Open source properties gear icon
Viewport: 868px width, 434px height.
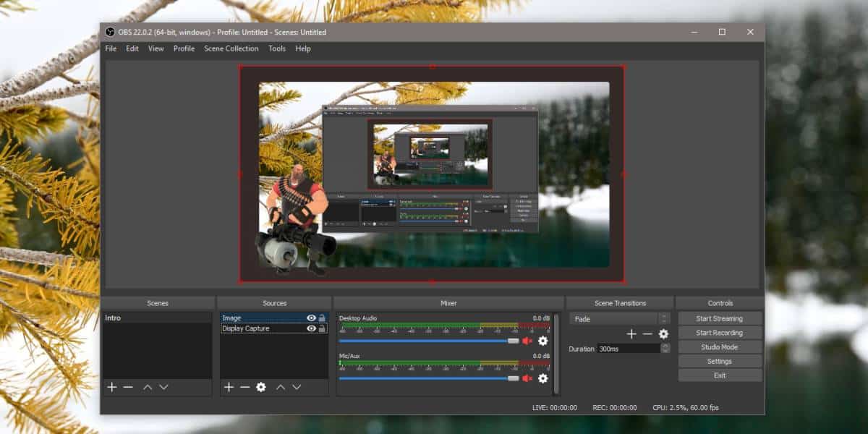tap(261, 388)
